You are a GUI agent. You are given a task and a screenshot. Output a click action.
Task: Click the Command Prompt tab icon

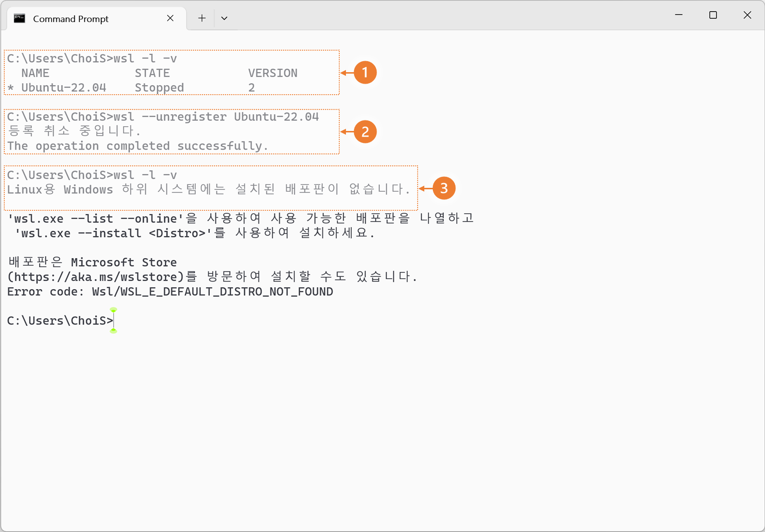click(20, 18)
